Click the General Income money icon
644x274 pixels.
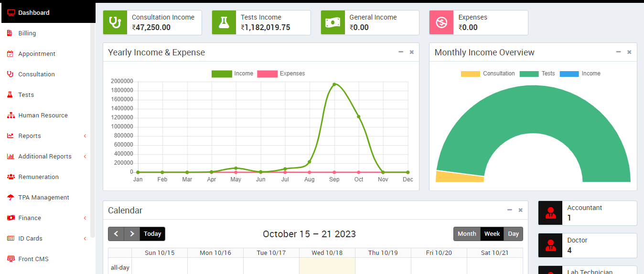pyautogui.click(x=333, y=22)
